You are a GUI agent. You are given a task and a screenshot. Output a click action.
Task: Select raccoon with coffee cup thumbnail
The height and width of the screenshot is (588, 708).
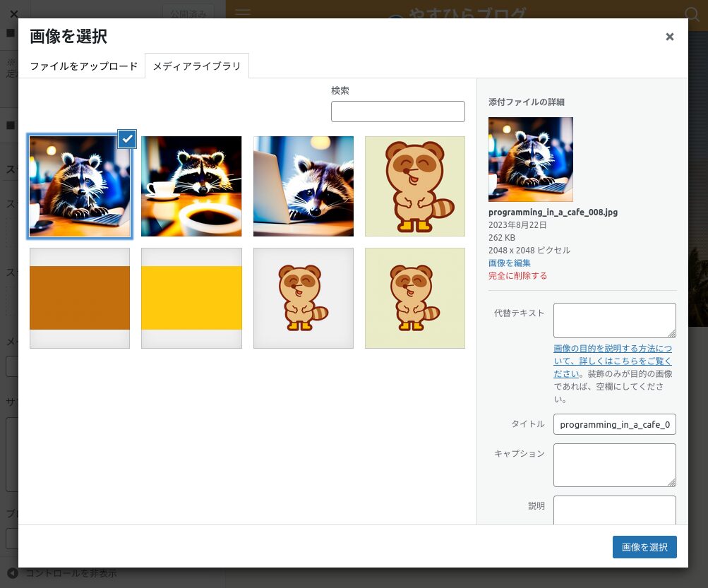pos(191,186)
